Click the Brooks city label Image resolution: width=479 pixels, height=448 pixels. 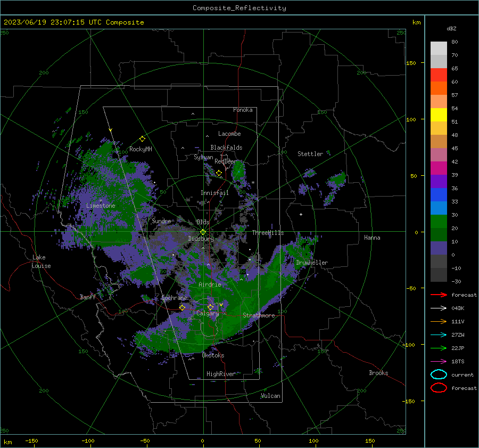point(378,373)
